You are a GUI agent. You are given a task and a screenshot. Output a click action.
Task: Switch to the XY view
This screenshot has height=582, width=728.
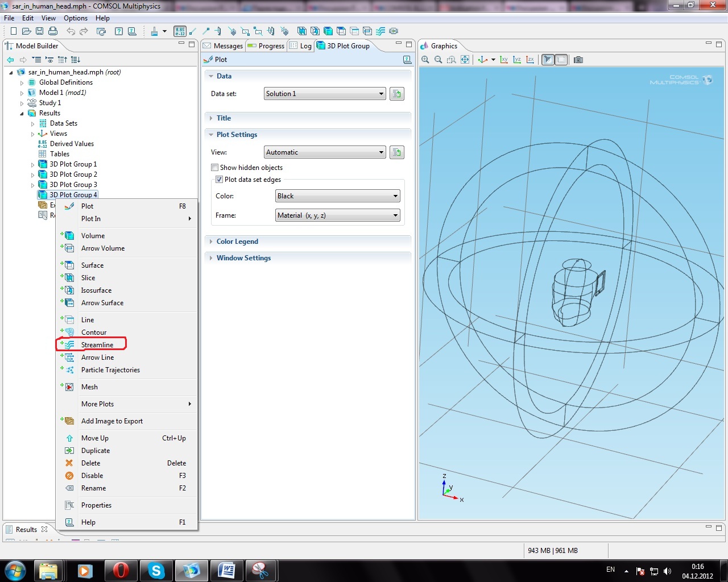504,60
